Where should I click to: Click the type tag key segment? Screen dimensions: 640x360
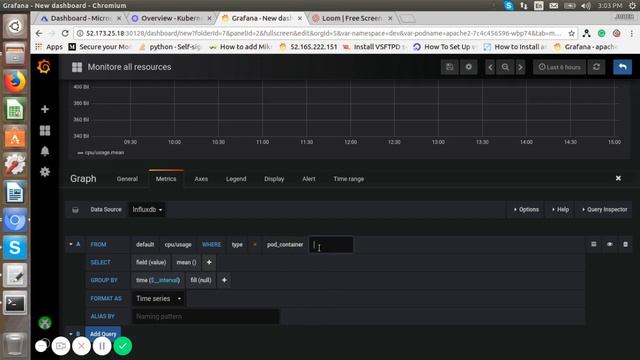click(x=237, y=244)
